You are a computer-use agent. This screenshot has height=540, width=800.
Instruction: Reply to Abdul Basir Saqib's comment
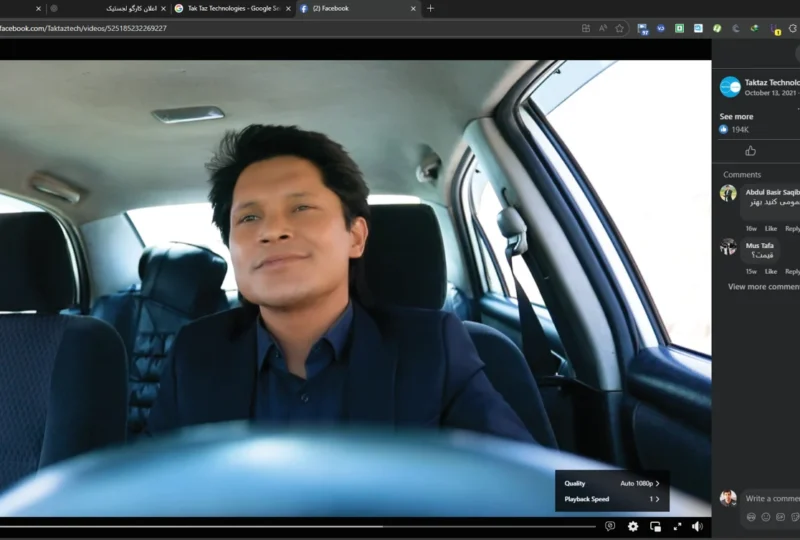click(792, 229)
